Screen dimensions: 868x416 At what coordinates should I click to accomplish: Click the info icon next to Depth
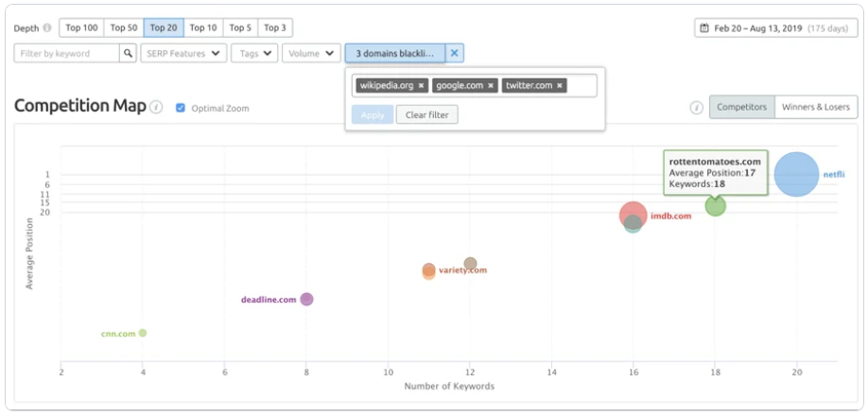point(47,28)
